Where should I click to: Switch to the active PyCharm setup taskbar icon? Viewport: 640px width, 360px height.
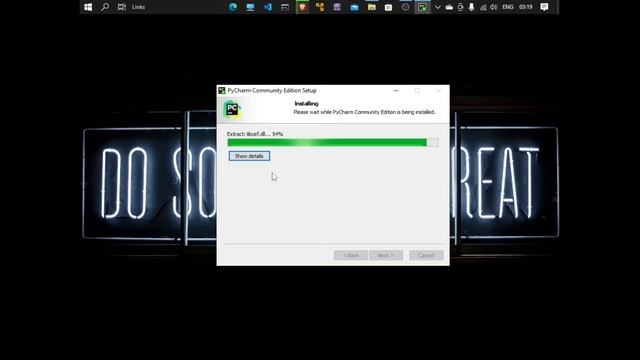point(422,7)
